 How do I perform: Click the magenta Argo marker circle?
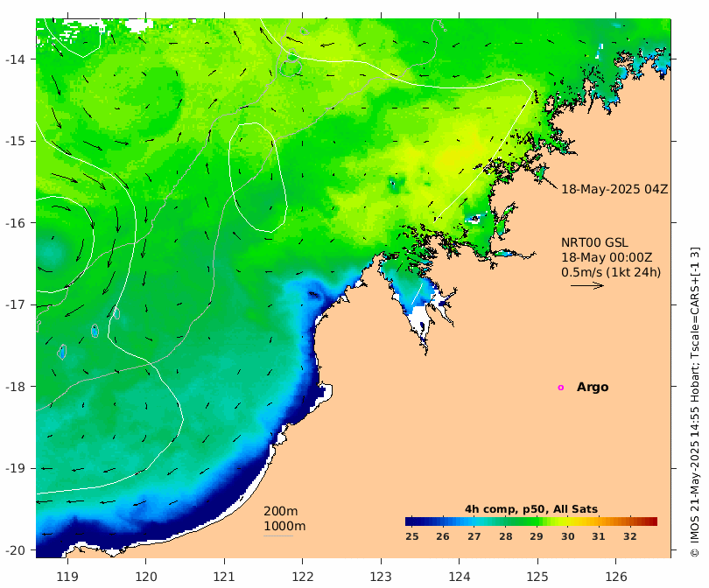[561, 388]
